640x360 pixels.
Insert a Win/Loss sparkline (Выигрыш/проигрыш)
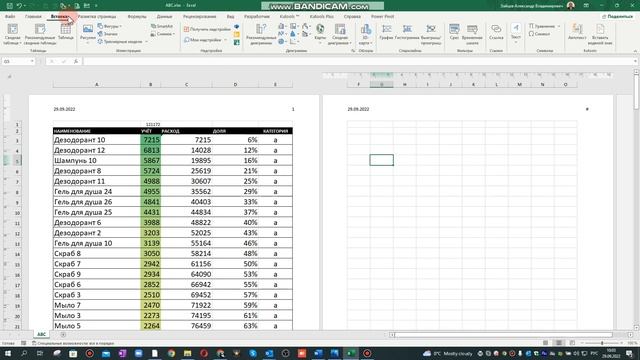coord(431,34)
